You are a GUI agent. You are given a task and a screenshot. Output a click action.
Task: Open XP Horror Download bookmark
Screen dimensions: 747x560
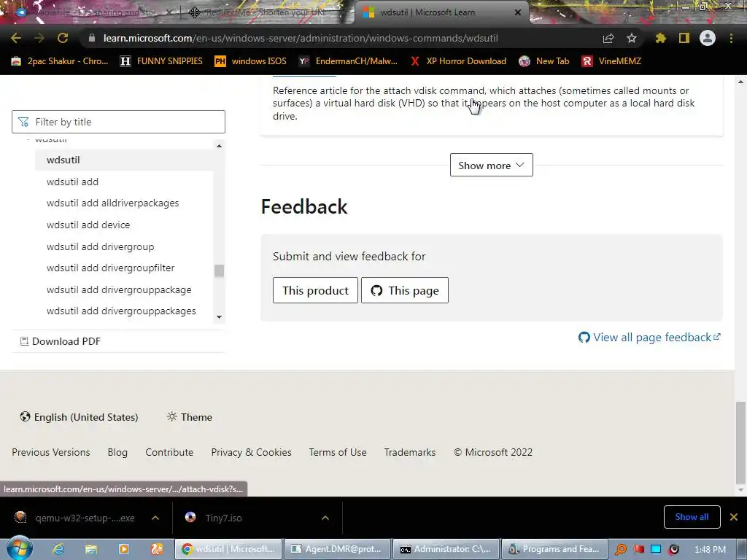click(x=458, y=61)
